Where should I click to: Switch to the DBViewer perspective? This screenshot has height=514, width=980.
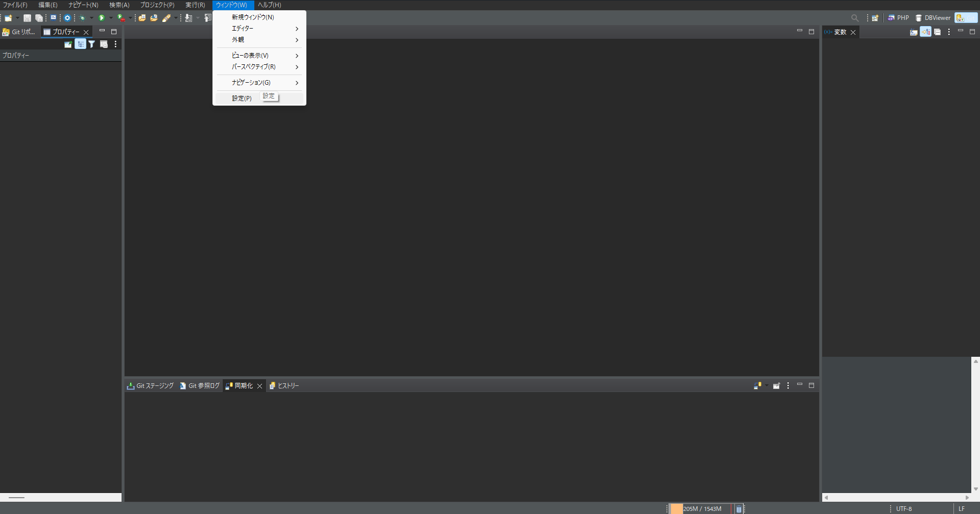[933, 18]
